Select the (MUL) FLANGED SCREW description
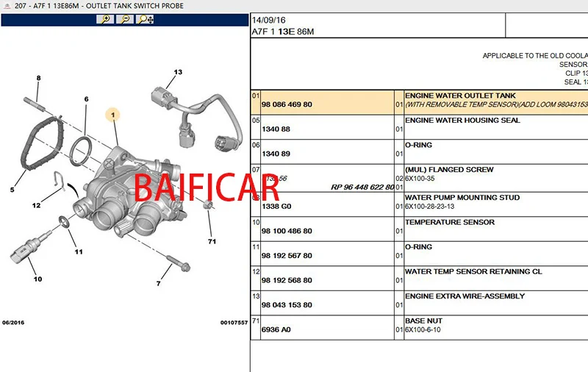Screen dimensions: 588x372 click(449, 170)
